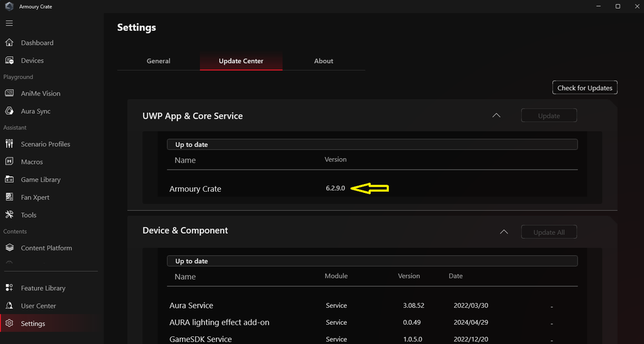
Task: Open Feature Library from sidebar
Action: (43, 288)
